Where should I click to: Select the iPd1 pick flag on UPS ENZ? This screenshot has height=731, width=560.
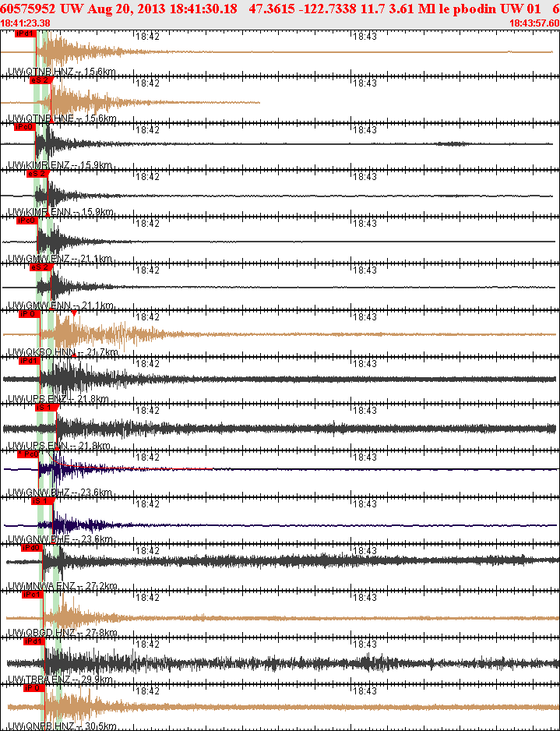[x=30, y=361]
